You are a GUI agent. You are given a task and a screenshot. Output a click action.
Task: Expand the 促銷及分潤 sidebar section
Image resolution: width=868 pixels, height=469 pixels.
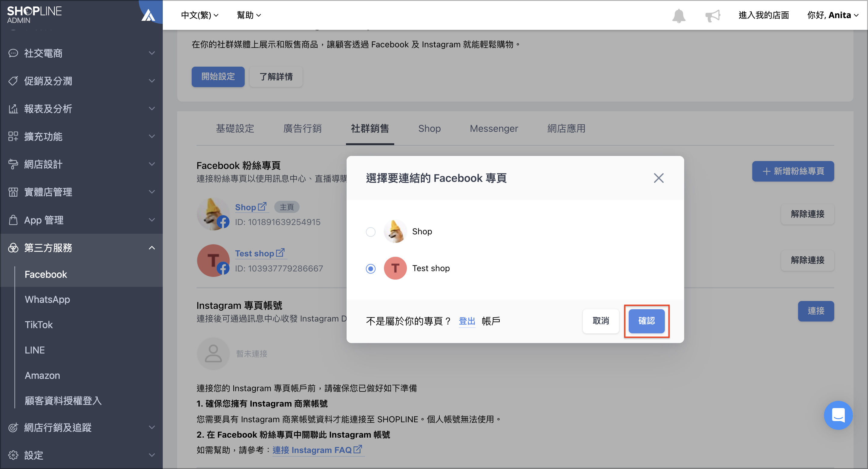[81, 81]
